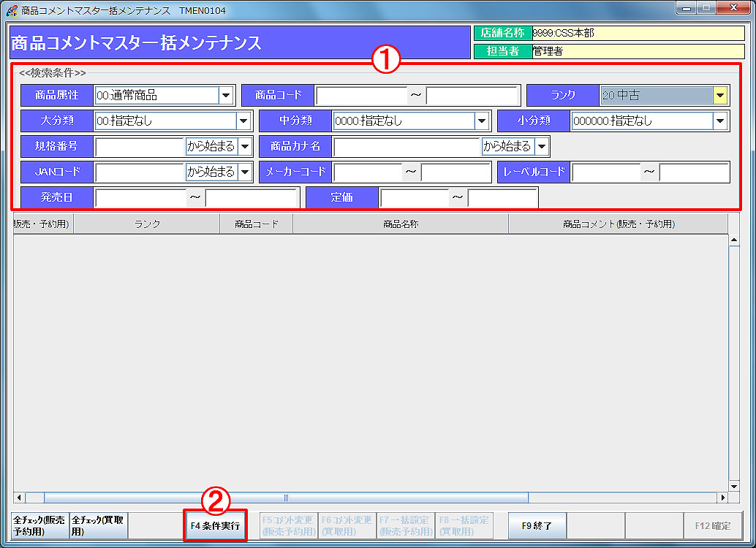Open the 大分類 dropdown
The image size is (756, 548).
(x=244, y=121)
